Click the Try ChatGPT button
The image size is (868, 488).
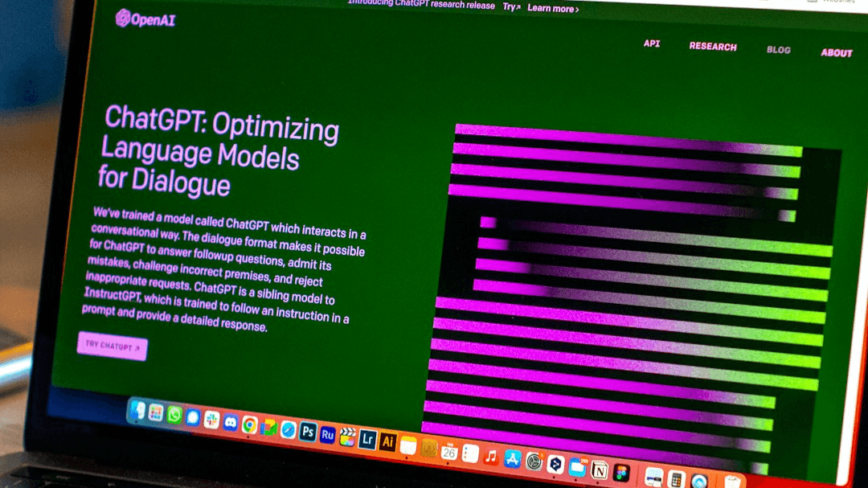(x=113, y=347)
